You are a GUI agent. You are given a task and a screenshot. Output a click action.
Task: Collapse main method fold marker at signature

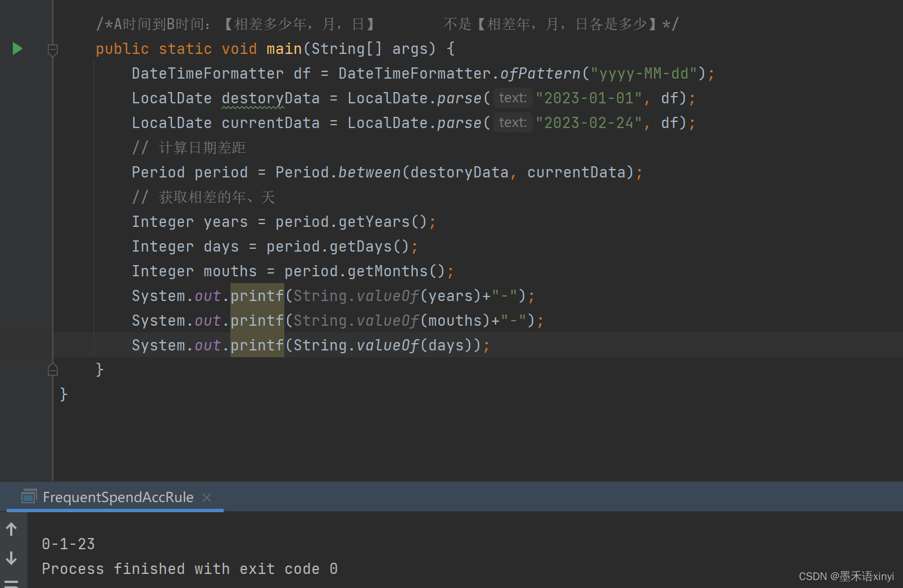point(53,51)
